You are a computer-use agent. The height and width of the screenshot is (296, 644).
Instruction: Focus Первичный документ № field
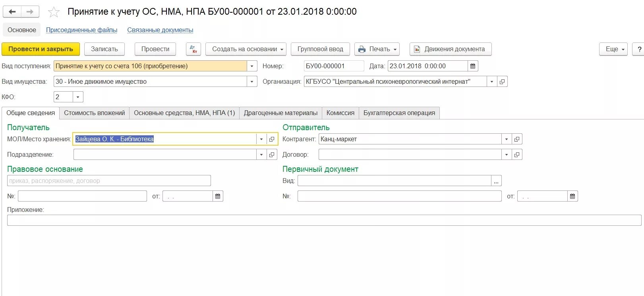click(x=400, y=196)
